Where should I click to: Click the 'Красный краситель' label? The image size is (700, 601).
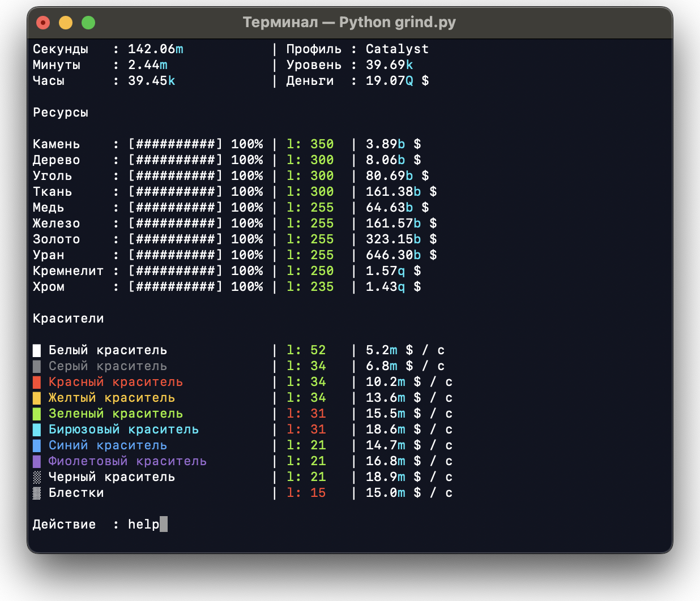[116, 382]
